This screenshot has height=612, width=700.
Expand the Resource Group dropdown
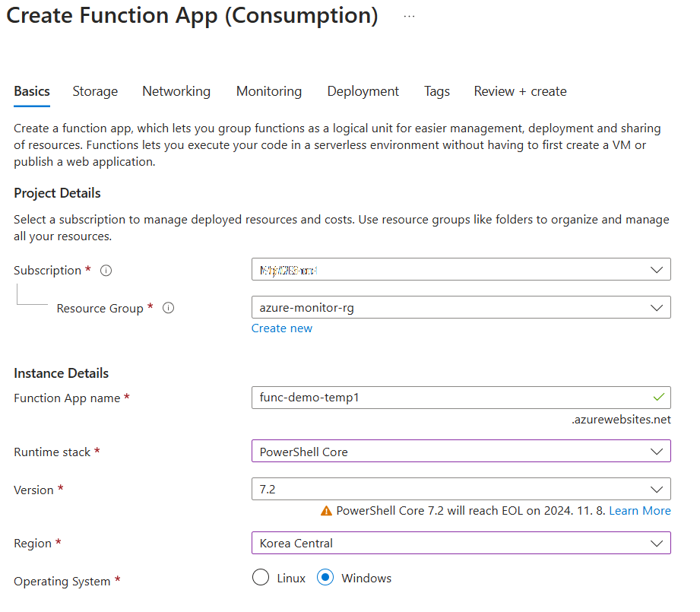point(461,307)
